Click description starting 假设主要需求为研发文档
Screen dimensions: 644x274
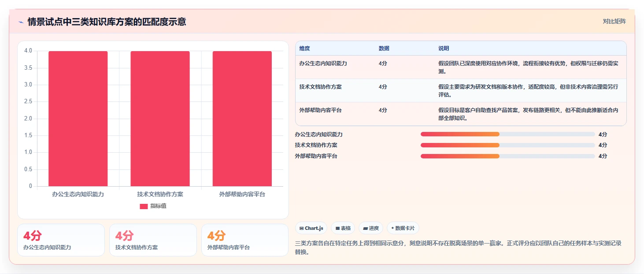(x=529, y=91)
